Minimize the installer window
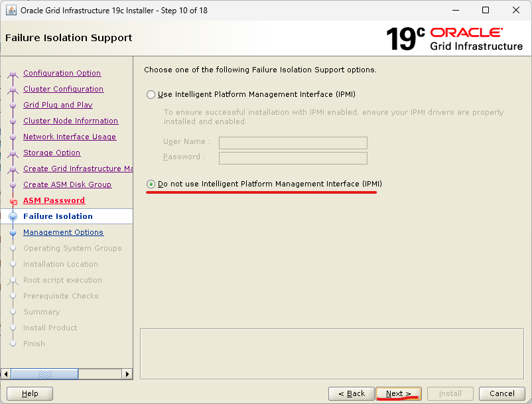Screen dimensions: 532x404 pyautogui.click(x=456, y=10)
